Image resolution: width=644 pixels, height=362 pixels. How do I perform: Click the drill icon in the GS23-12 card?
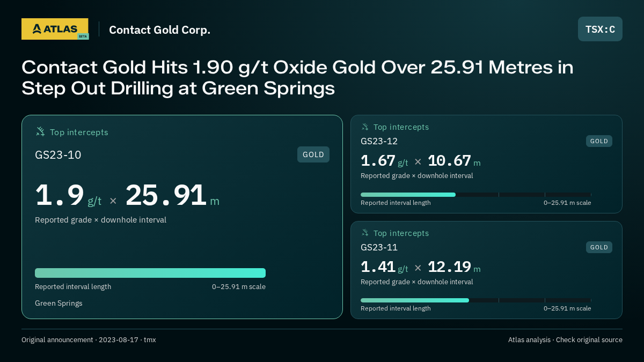[365, 127]
